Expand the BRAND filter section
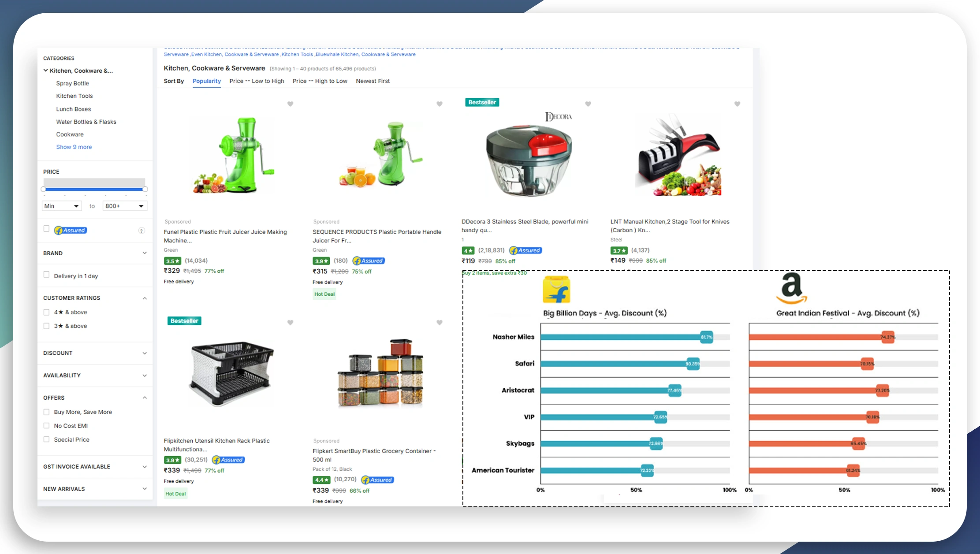980x554 pixels. coord(145,253)
